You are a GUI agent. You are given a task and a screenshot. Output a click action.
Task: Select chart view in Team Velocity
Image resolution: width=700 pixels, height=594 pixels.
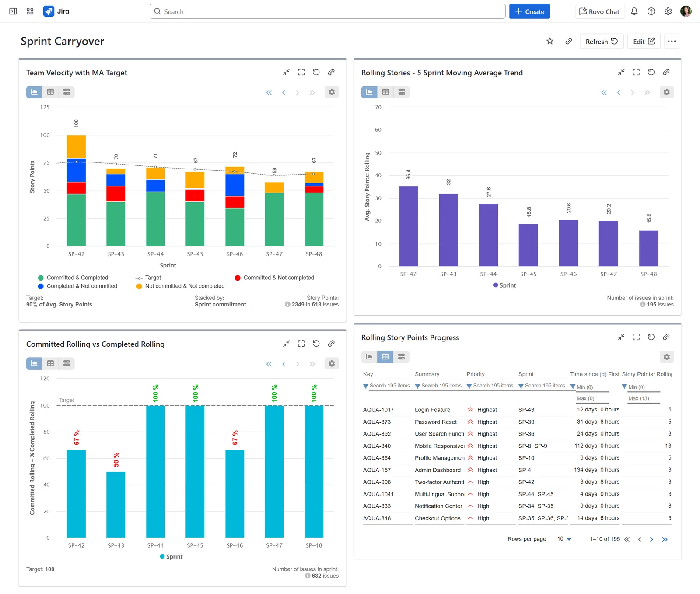(34, 92)
